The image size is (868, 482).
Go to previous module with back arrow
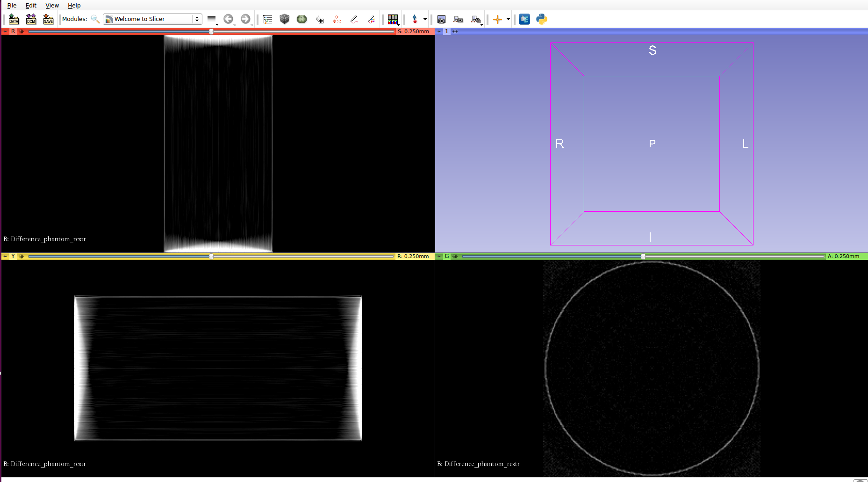pyautogui.click(x=228, y=19)
